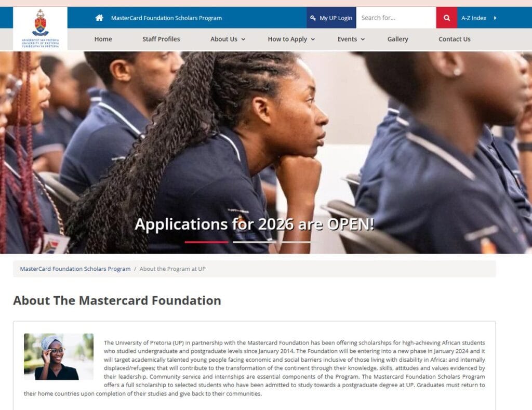Click the key icon beside My UP Login
Viewport: 532px width, 410px height.
(313, 18)
